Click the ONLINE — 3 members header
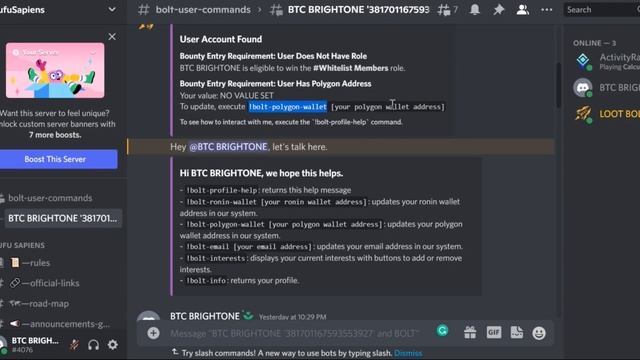640x360 pixels. [594, 43]
